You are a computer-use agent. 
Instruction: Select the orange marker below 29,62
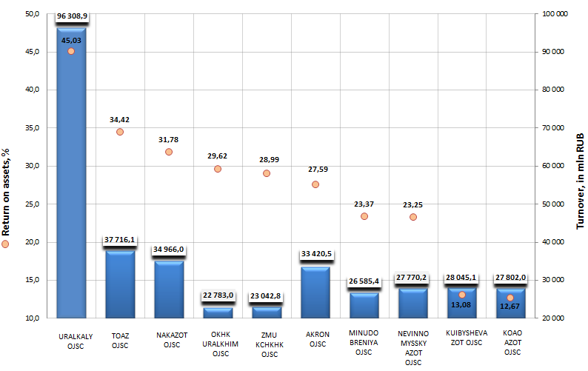coord(218,169)
